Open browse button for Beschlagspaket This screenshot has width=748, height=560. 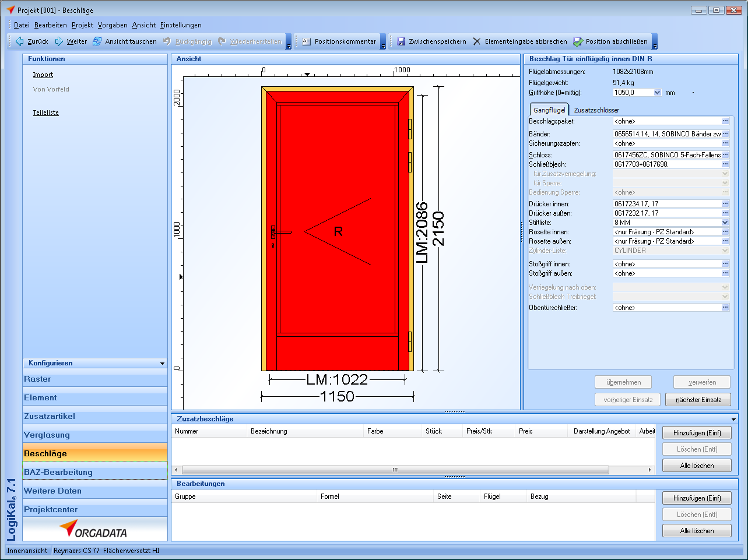pos(725,121)
